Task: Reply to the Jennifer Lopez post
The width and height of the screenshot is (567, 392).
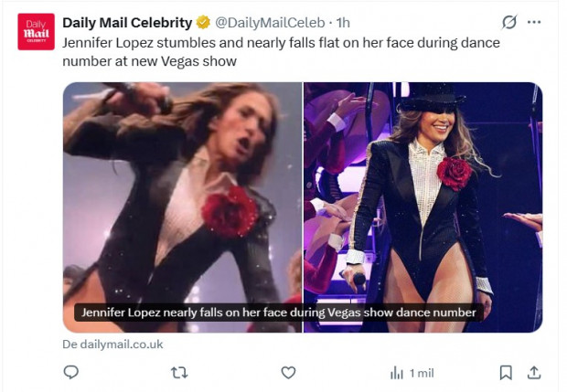Action: pos(70,372)
